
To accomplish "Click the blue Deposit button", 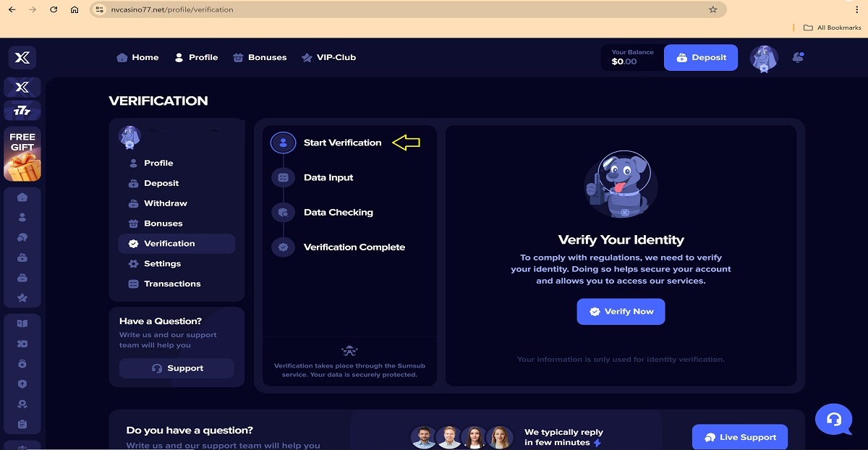I will tap(700, 58).
